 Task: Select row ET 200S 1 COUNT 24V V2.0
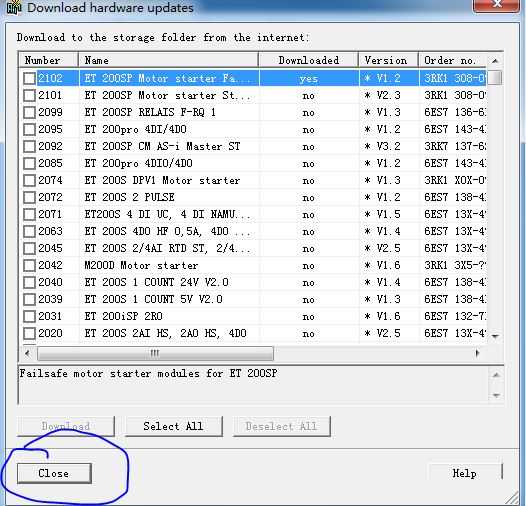click(x=252, y=283)
